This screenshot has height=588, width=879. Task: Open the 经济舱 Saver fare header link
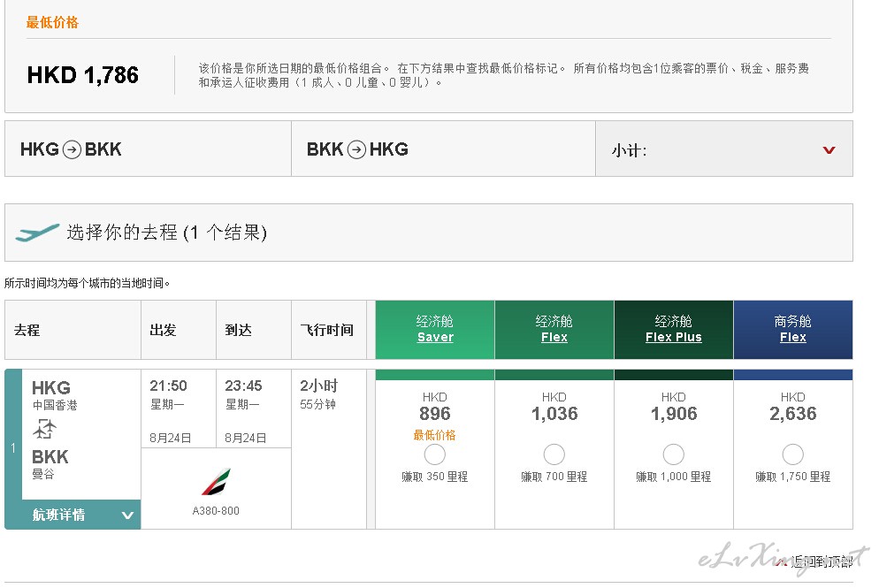point(435,337)
